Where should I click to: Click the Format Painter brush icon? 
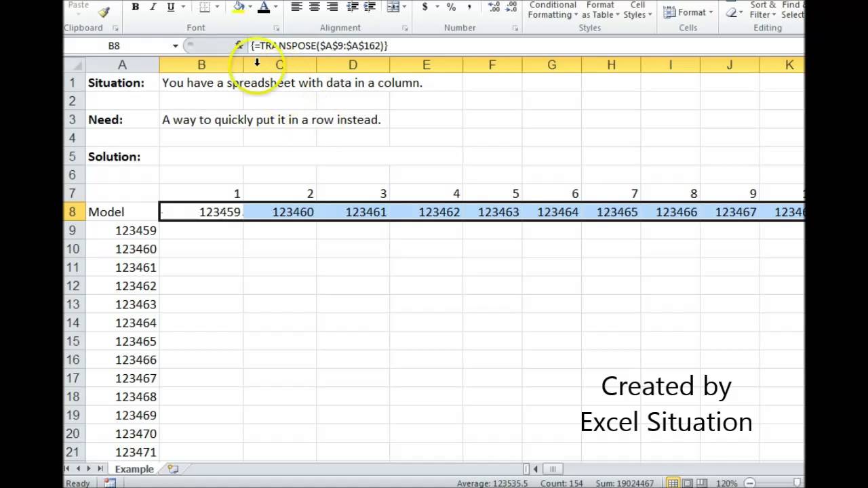click(x=104, y=11)
